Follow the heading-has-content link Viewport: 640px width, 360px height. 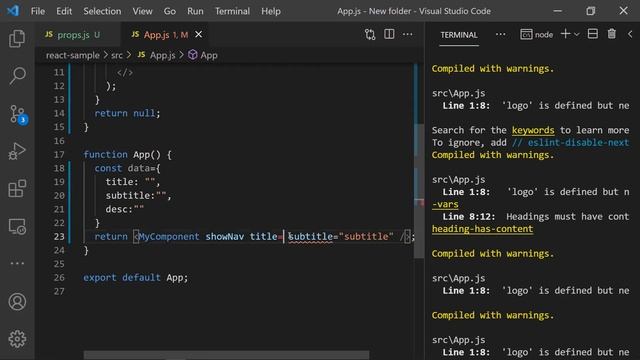482,229
